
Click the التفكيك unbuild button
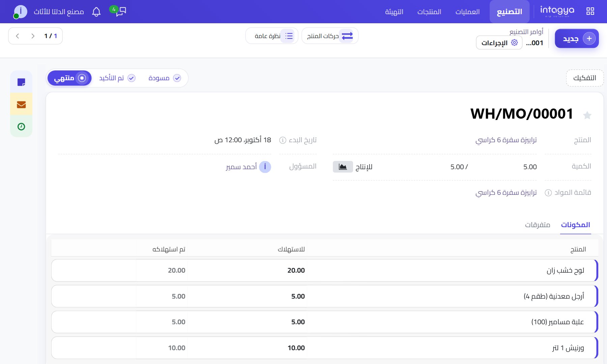[585, 78]
